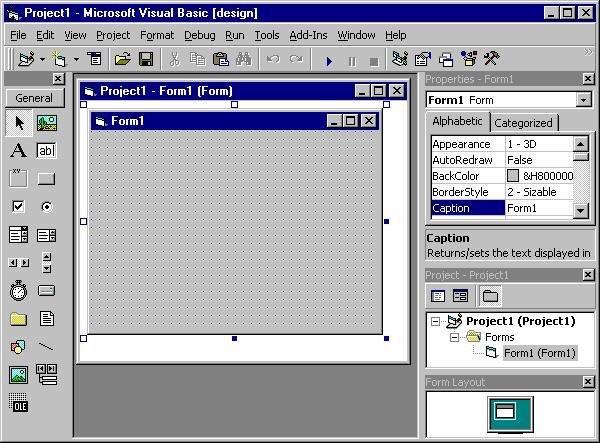Click the General toolbox tab button
Image resolution: width=600 pixels, height=443 pixels.
(34, 98)
